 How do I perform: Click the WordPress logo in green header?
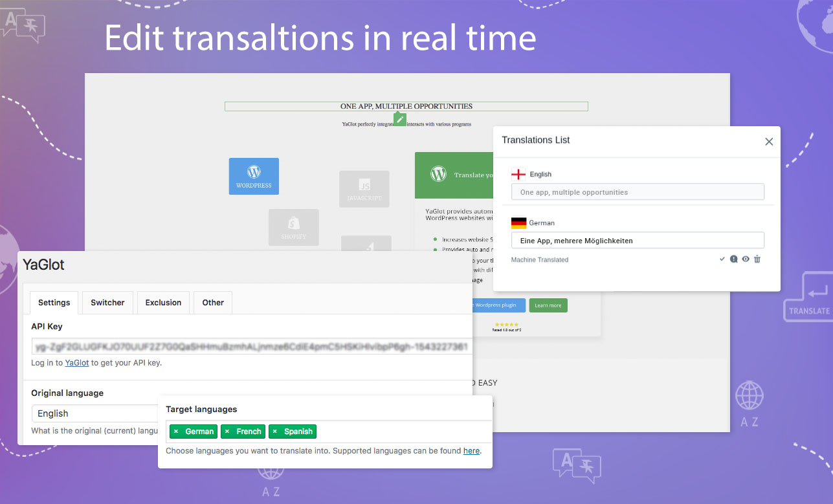coord(438,173)
